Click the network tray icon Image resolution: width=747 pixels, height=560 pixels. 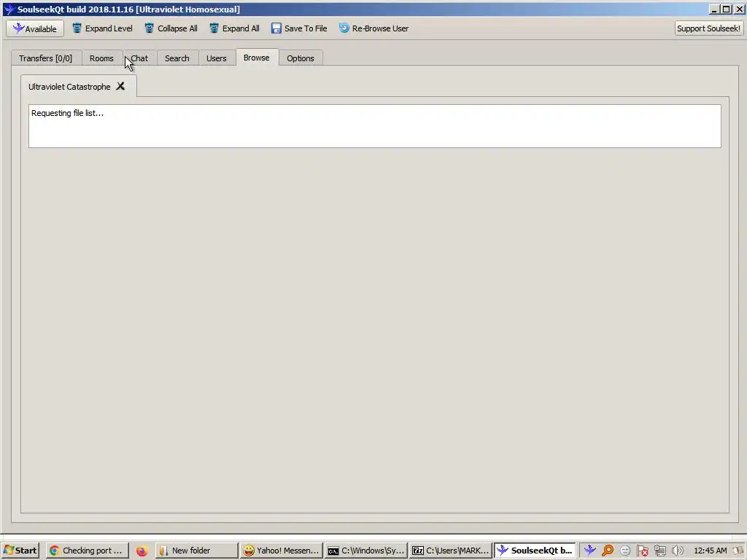click(659, 551)
